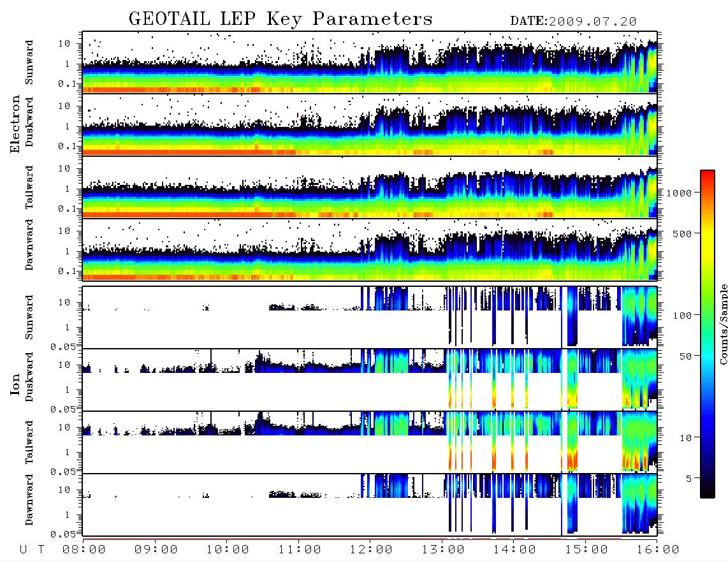The height and width of the screenshot is (561, 728).
Task: Click the Electron Dawnward spectrogram panel
Action: pyautogui.click(x=370, y=249)
